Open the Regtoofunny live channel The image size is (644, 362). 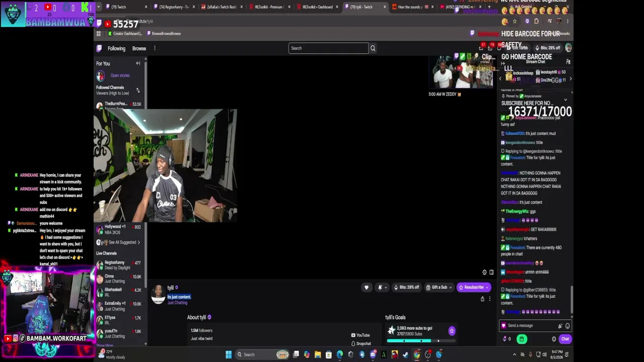120,265
